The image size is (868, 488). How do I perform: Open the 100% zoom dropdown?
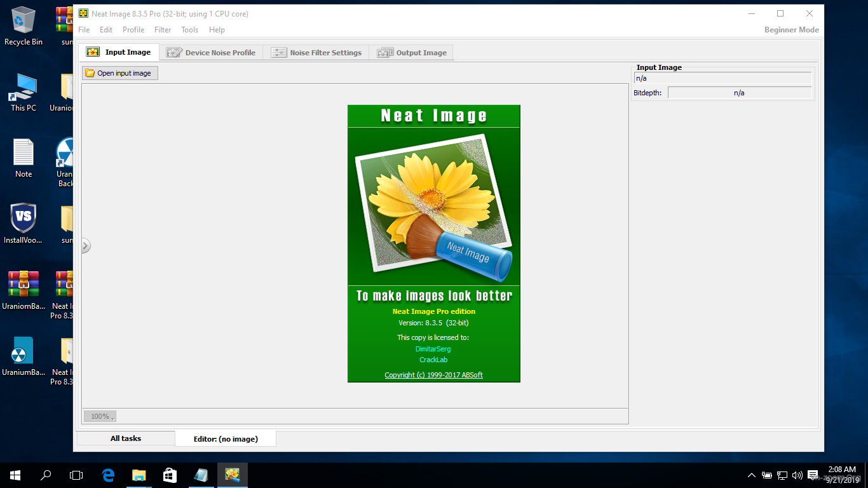100,416
